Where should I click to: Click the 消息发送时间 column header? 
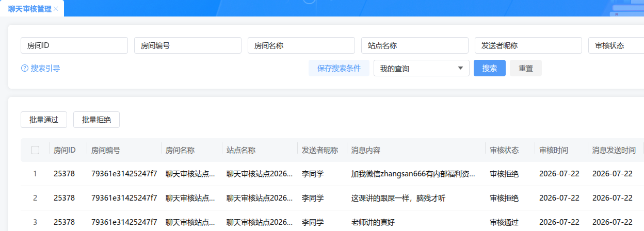click(x=614, y=150)
